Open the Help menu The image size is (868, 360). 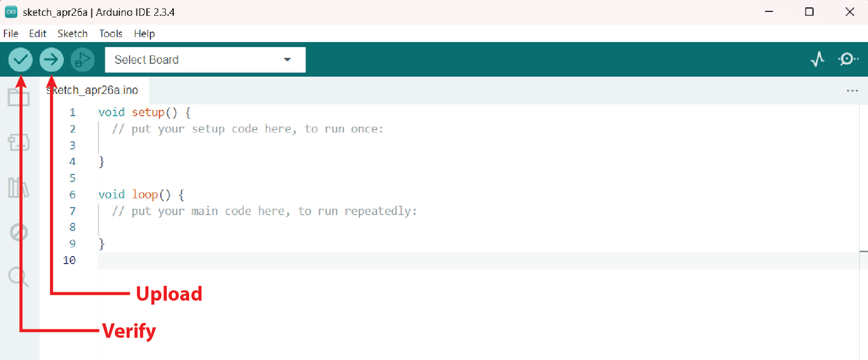145,34
